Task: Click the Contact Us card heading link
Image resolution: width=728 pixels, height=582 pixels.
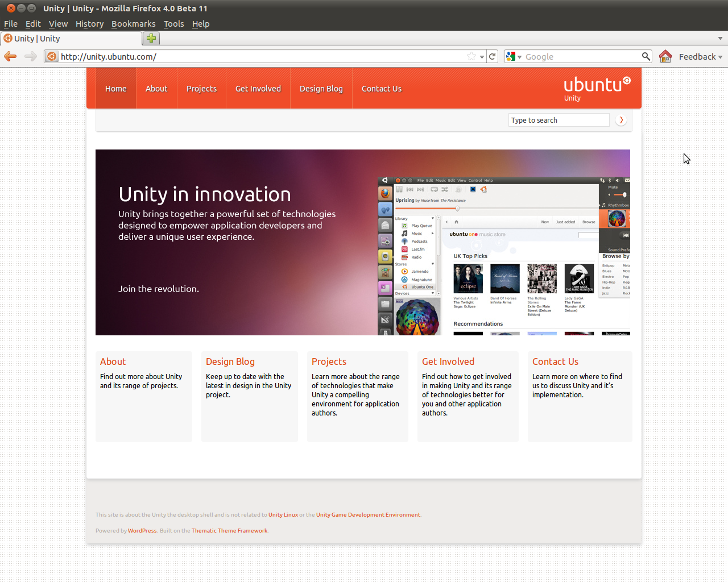Action: [555, 361]
